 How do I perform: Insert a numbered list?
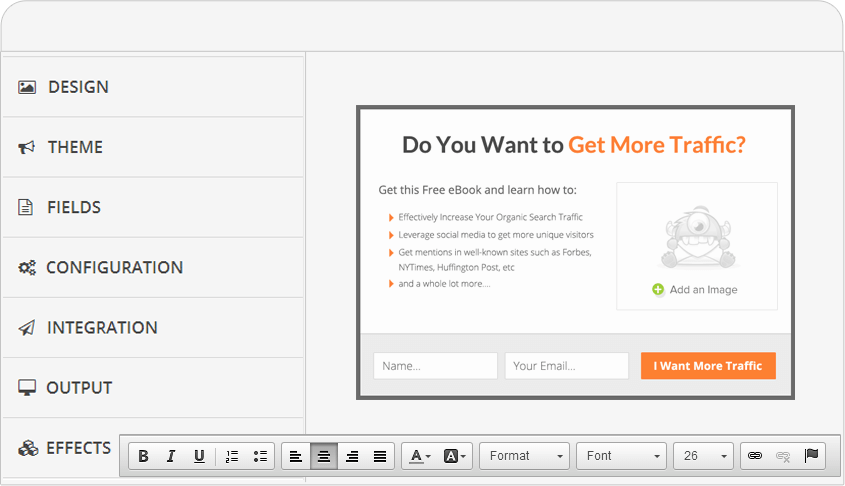click(x=232, y=456)
